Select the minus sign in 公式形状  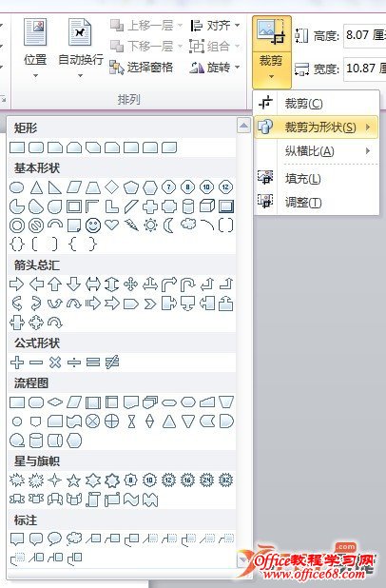tap(36, 363)
